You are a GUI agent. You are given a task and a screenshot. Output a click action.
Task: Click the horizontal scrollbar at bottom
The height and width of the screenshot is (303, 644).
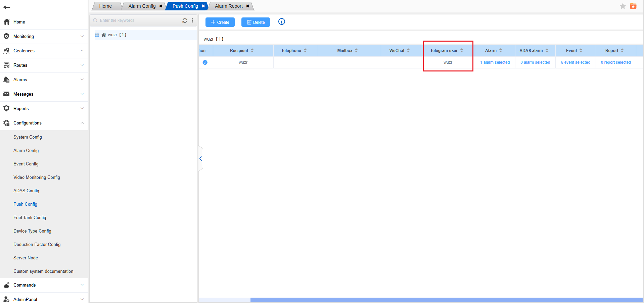pos(446,300)
